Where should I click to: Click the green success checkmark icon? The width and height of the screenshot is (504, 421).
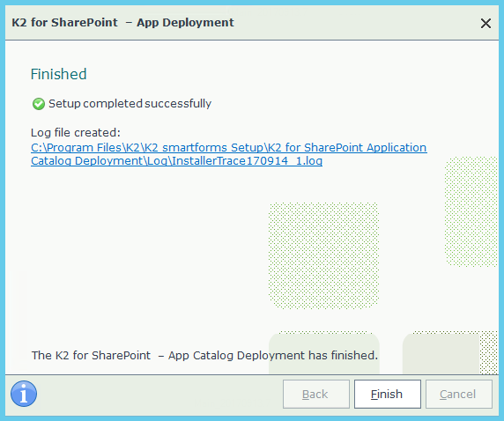(39, 104)
